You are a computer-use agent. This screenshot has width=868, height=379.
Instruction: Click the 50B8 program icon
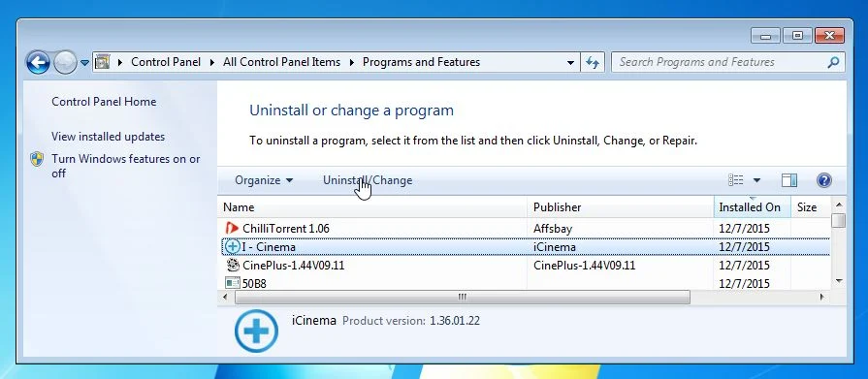point(233,283)
